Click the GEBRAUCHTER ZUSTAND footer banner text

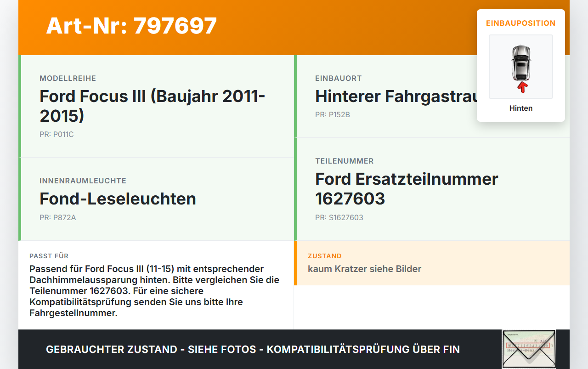[x=253, y=349]
